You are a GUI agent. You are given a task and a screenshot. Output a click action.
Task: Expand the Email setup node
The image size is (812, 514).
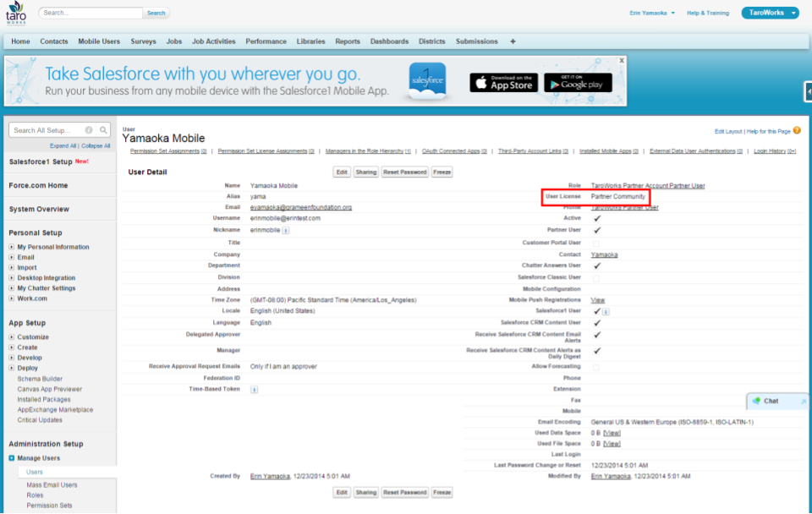(x=11, y=257)
